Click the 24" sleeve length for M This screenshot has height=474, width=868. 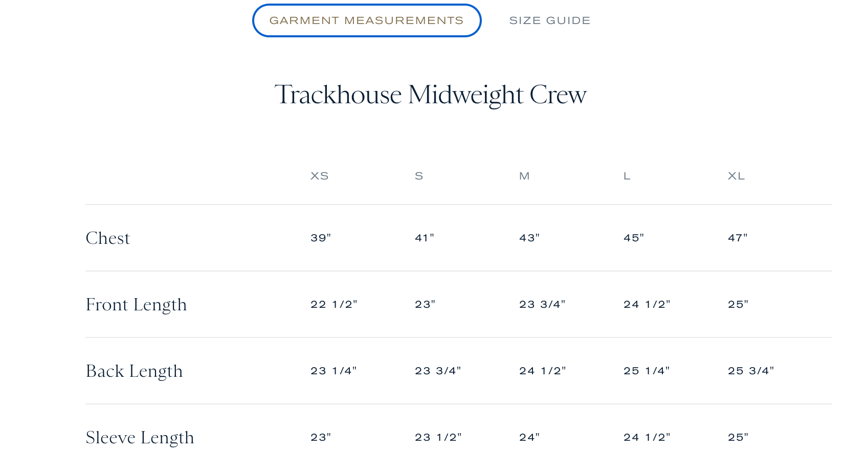pos(529,437)
